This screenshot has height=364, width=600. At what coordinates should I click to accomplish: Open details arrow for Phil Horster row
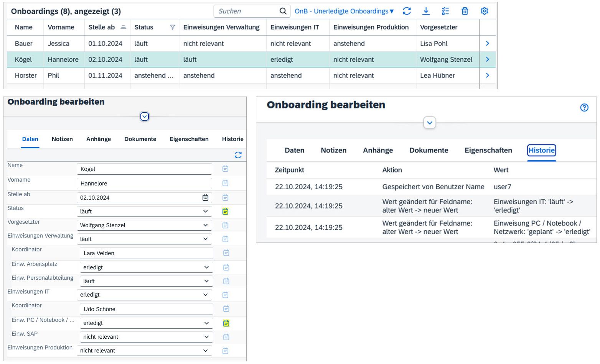pos(487,75)
